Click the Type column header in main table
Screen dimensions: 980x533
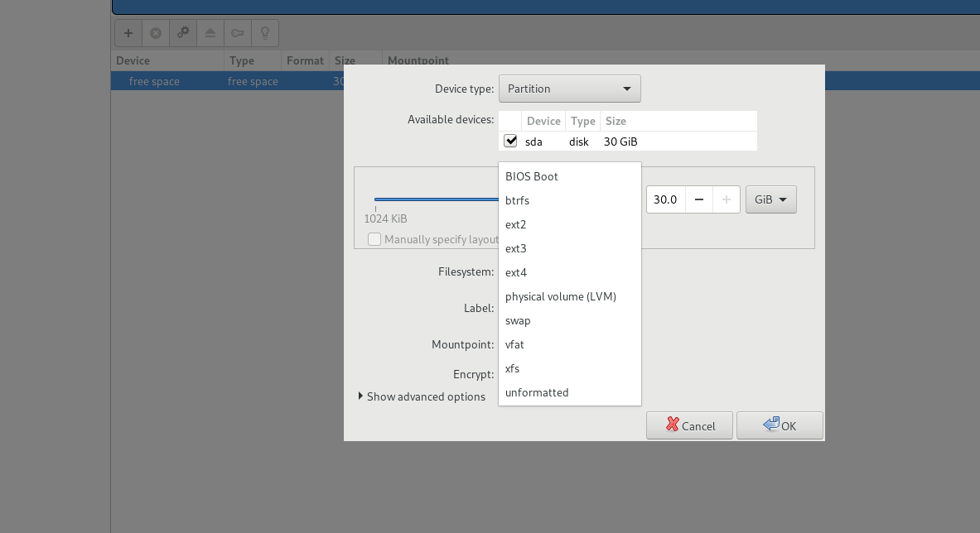[253, 60]
